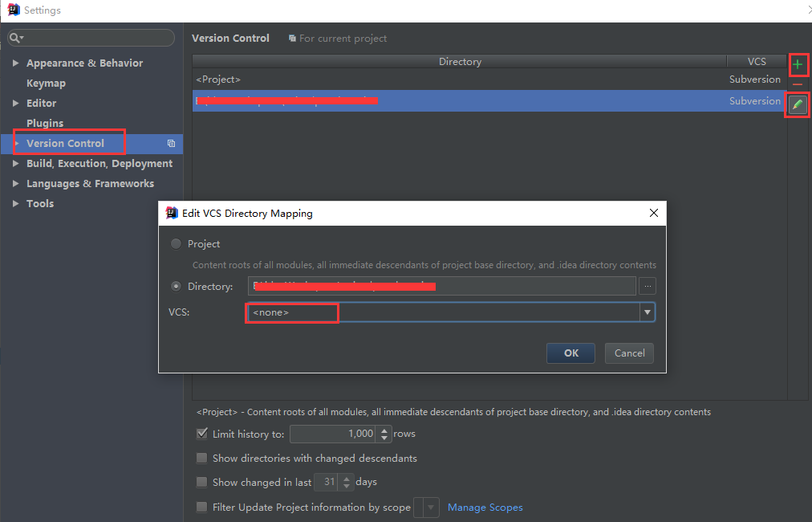Click the VCS column header
812x522 pixels.
(757, 61)
